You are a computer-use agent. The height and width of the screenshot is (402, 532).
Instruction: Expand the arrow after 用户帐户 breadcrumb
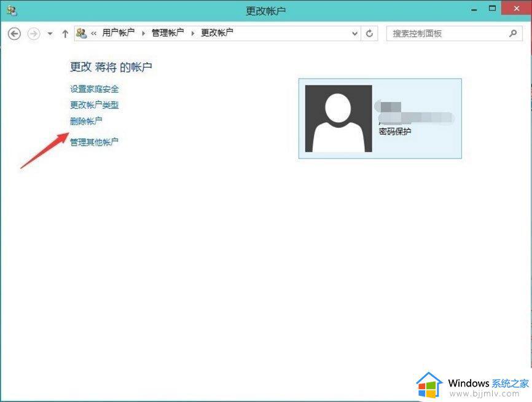[143, 33]
